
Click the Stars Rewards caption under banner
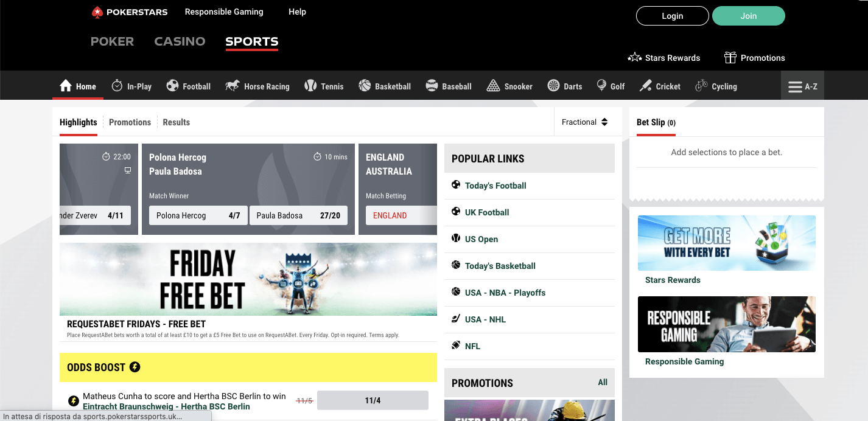point(673,280)
